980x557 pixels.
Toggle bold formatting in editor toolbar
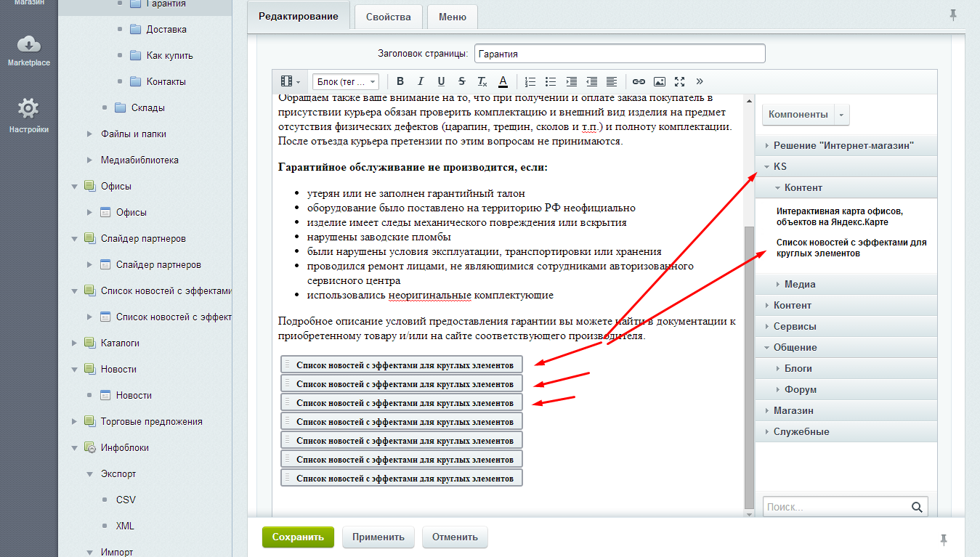point(400,81)
